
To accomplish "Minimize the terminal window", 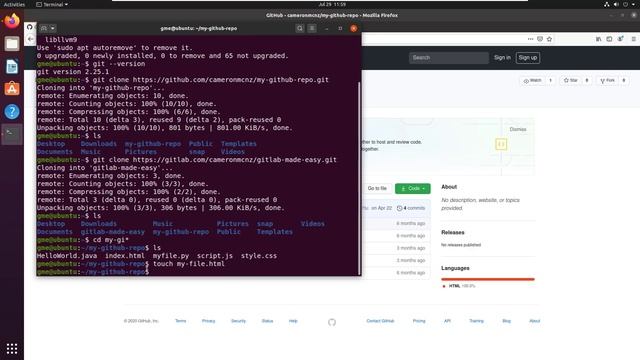I will 327,29.
